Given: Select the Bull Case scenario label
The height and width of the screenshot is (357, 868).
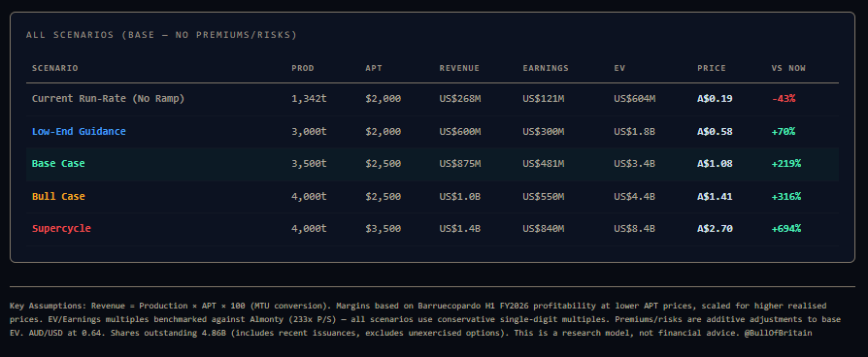Looking at the screenshot, I should [x=58, y=196].
